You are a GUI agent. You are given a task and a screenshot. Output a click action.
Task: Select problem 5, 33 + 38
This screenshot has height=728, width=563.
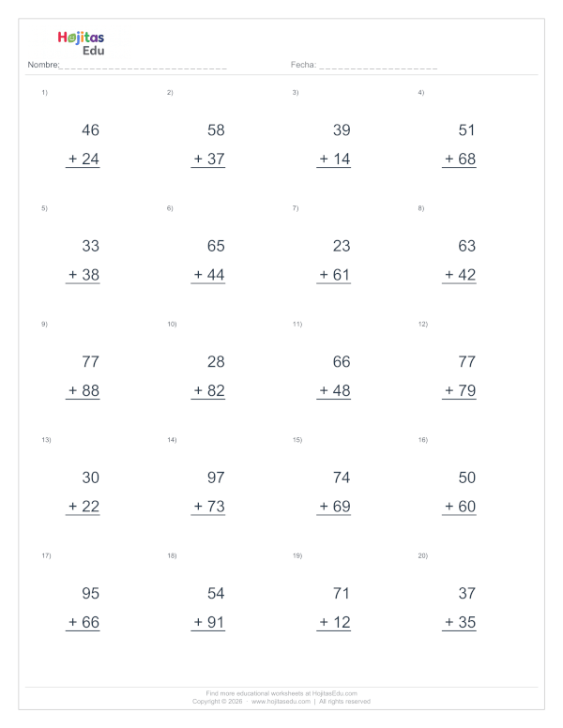(83, 260)
